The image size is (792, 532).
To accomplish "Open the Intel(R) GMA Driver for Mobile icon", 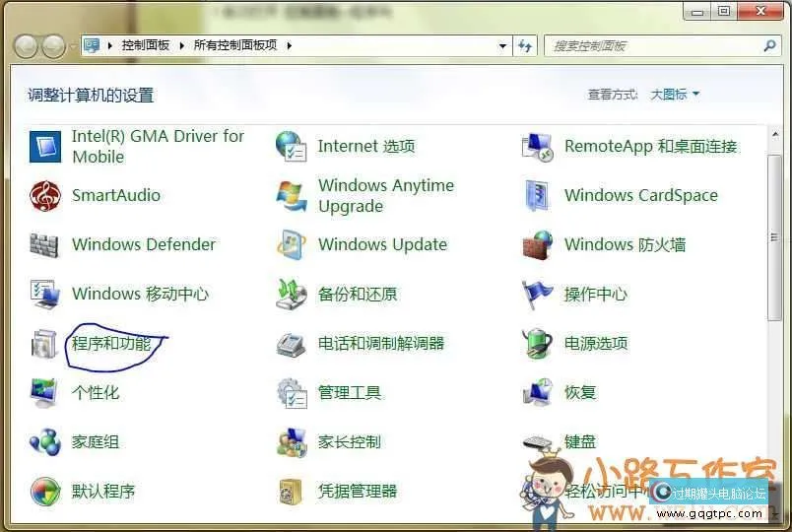I will [x=45, y=147].
